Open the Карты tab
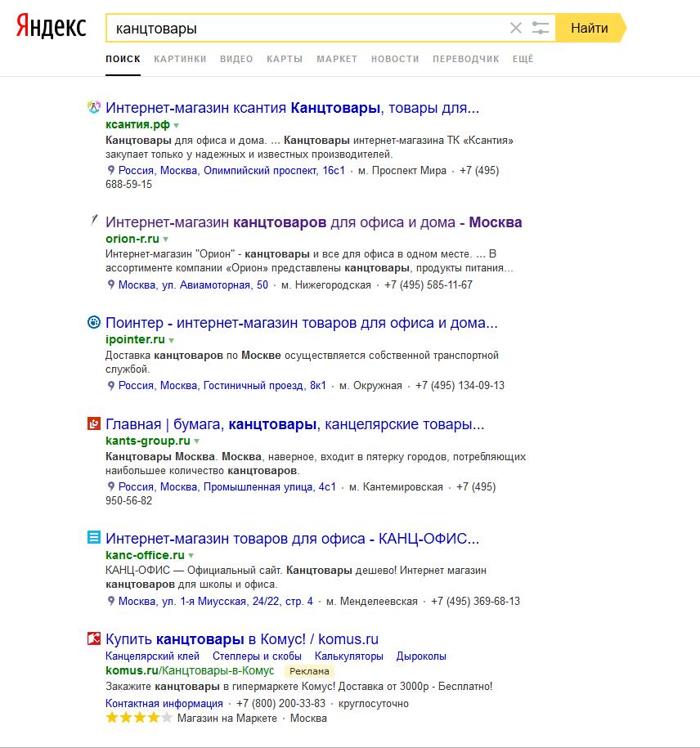The image size is (700, 748). (x=285, y=59)
